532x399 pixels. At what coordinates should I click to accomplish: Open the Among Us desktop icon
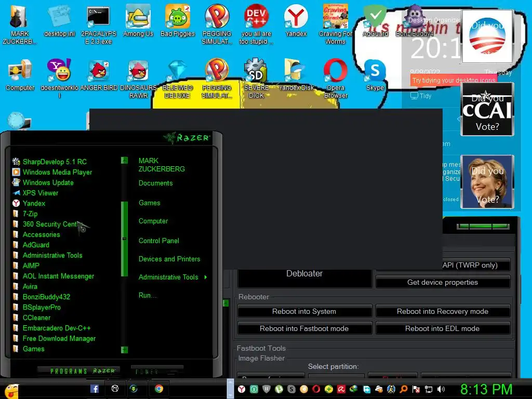138,21
